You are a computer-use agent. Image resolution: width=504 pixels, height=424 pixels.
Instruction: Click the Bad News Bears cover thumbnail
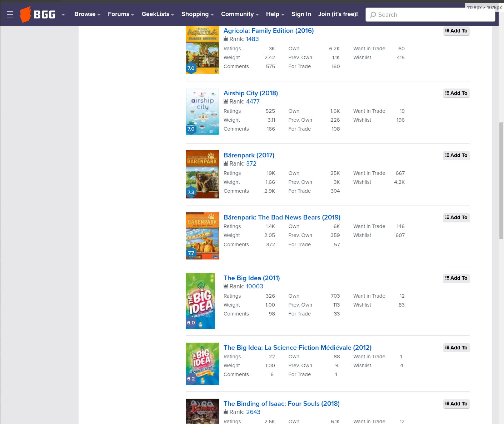click(202, 236)
